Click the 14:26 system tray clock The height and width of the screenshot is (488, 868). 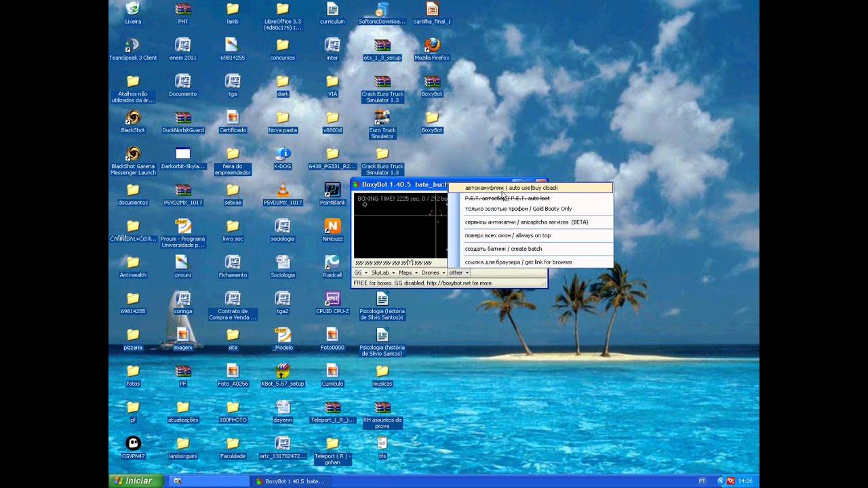tap(745, 481)
